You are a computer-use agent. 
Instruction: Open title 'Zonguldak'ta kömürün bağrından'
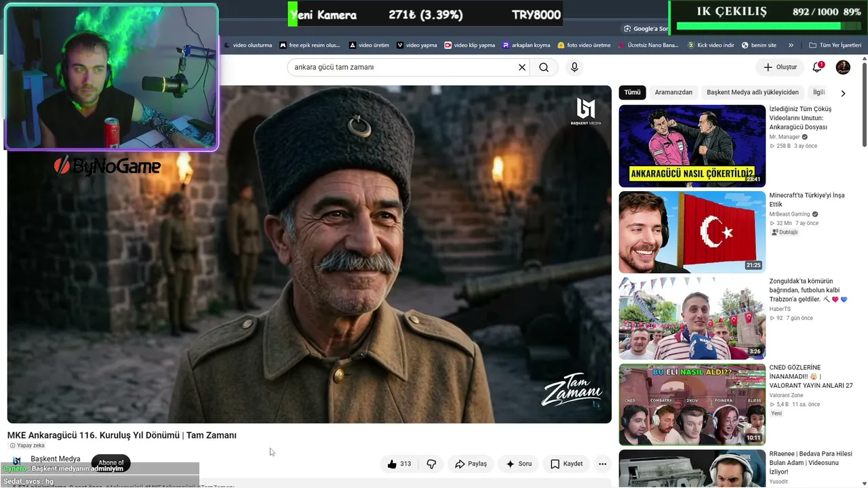[808, 290]
